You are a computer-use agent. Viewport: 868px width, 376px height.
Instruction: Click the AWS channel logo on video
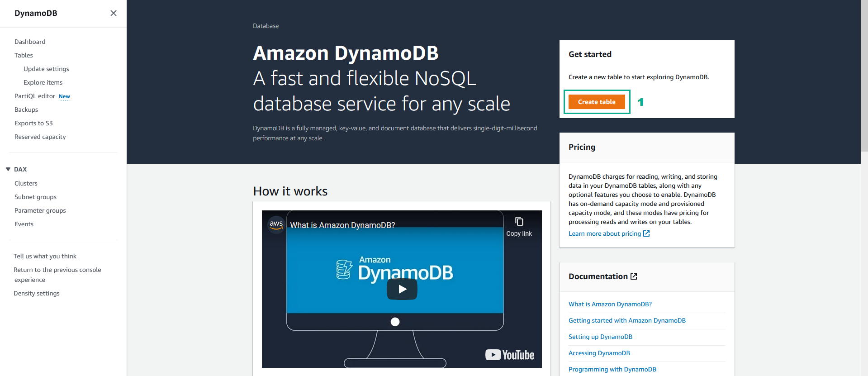click(276, 224)
